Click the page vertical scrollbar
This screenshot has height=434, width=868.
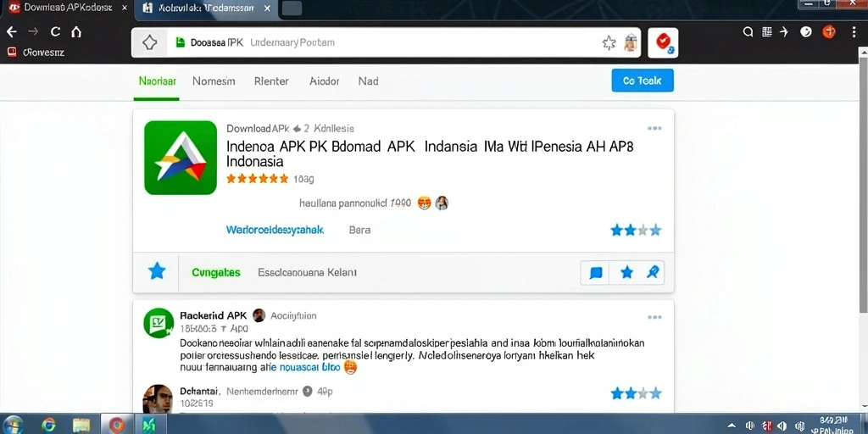tap(863, 183)
